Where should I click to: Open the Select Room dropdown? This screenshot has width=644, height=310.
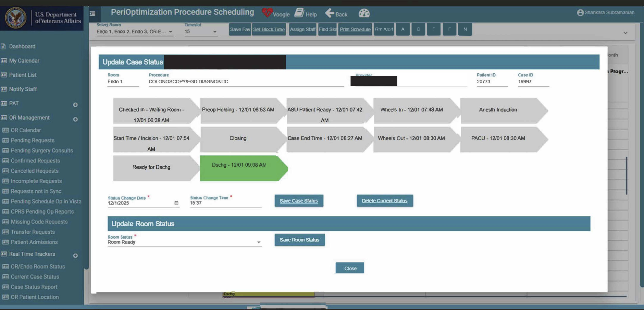point(135,31)
